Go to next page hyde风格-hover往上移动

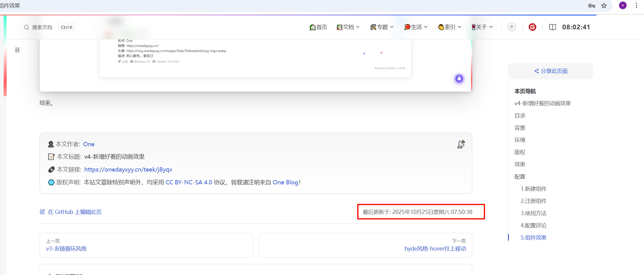[x=435, y=248]
